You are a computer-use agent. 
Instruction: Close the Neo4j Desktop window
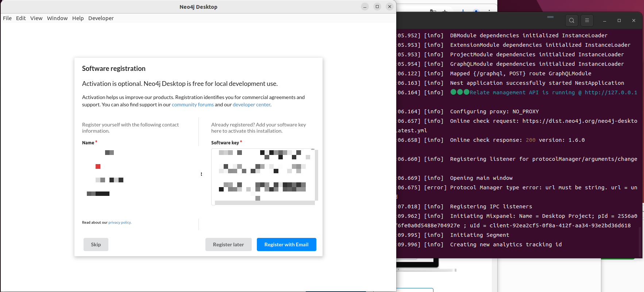[x=390, y=7]
